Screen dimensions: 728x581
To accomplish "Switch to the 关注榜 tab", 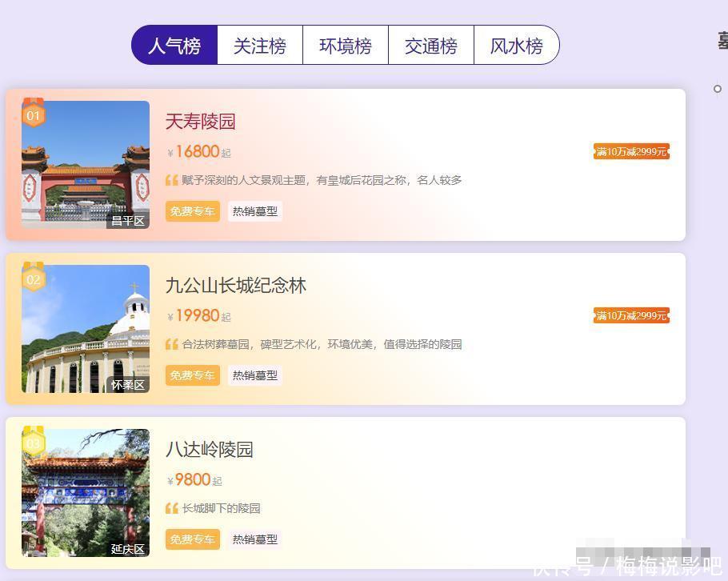I will click(260, 46).
